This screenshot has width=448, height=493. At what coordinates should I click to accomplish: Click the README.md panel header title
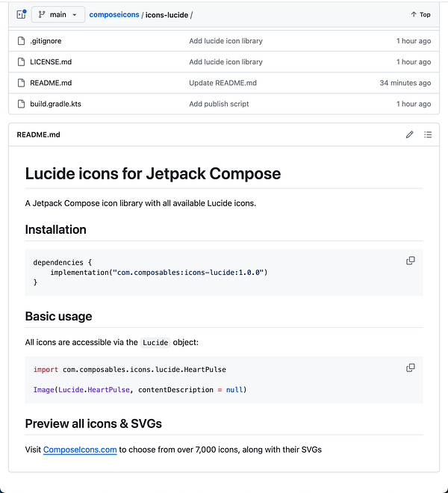[38, 134]
